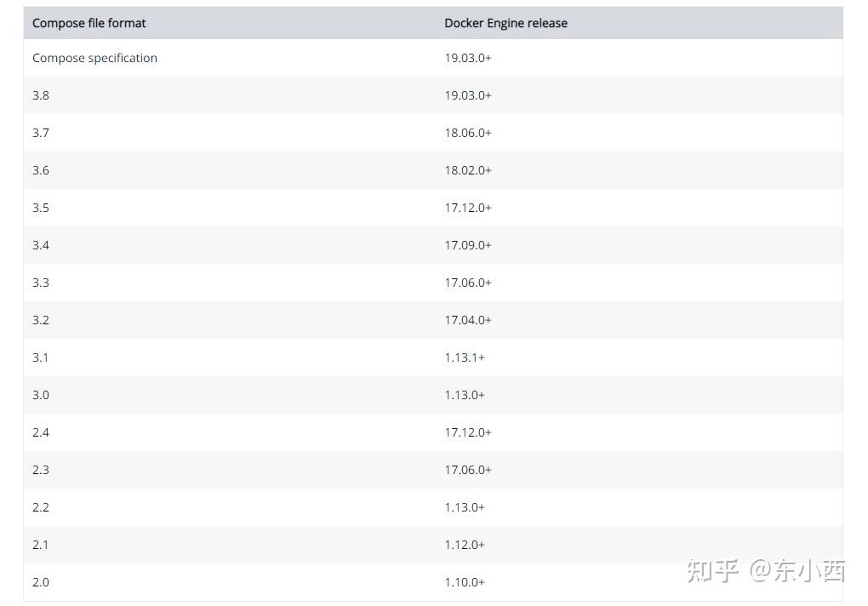The image size is (868, 606).
Task: Click the 2.4 file format cell
Action: click(41, 432)
